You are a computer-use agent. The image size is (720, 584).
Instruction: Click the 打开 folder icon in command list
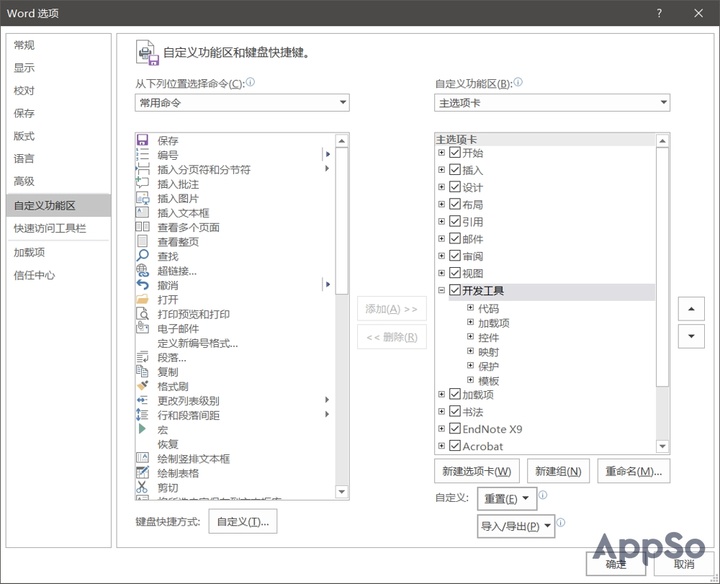click(x=142, y=299)
